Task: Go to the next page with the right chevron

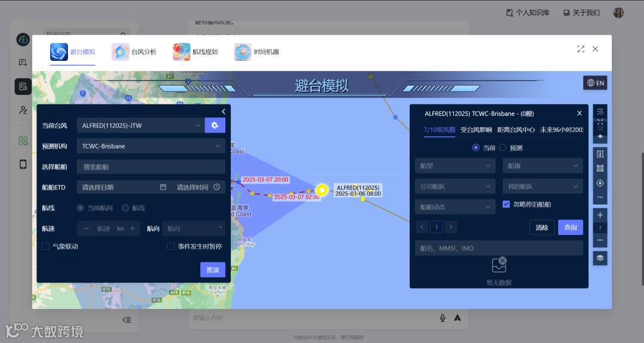Action: [x=451, y=227]
